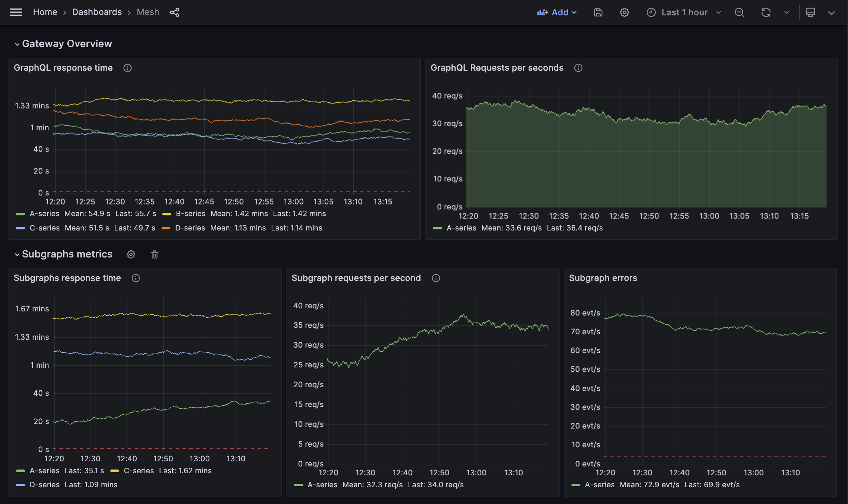Screen dimensions: 848x504
Task: Open Subgraphs metrics row settings gear
Action: 131,254
